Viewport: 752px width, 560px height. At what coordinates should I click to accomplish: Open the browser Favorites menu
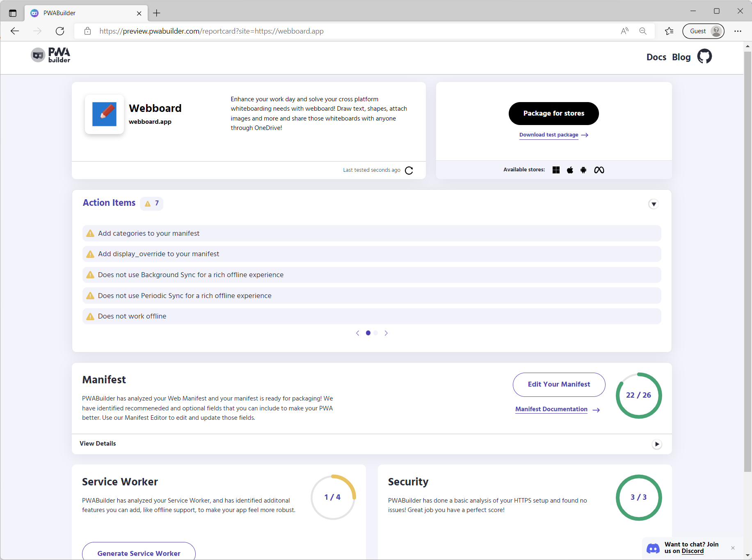pyautogui.click(x=669, y=31)
